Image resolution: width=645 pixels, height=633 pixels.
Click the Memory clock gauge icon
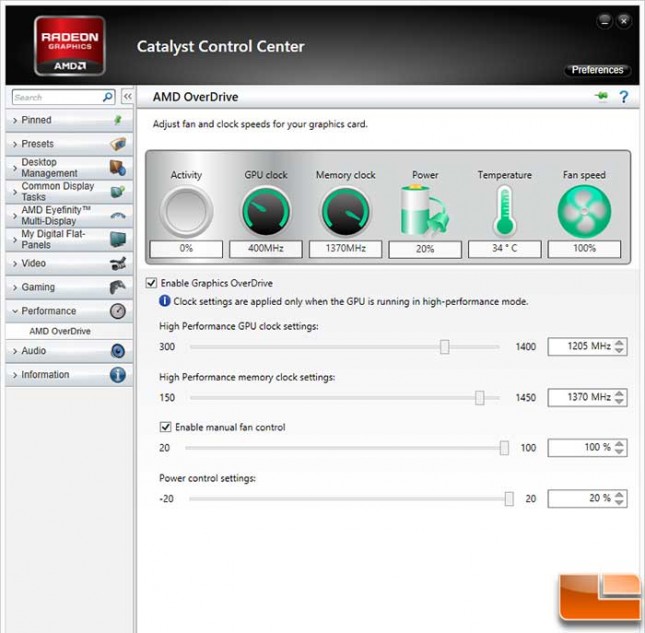(x=346, y=211)
